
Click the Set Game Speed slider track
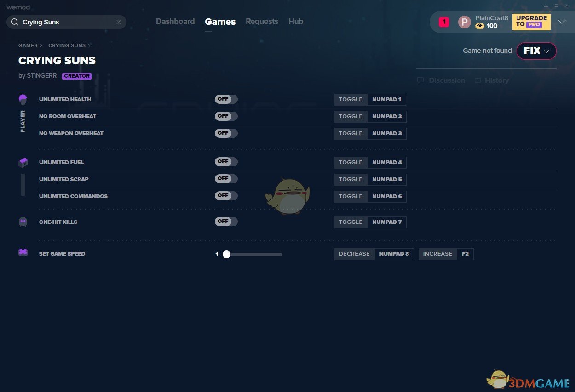tap(252, 254)
